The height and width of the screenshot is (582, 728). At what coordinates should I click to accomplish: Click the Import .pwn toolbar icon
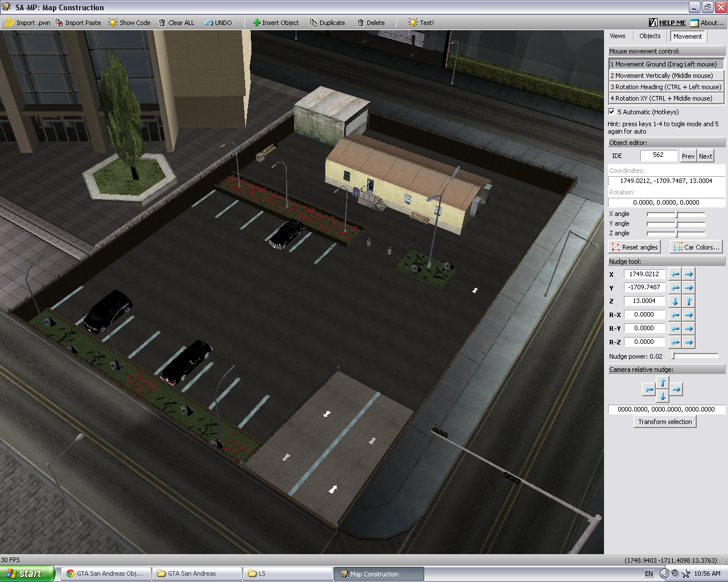coord(9,23)
